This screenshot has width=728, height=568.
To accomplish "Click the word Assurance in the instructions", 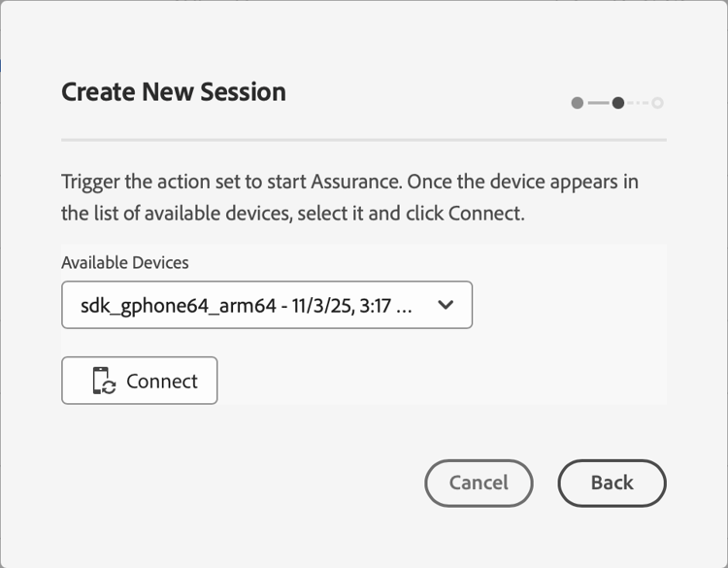I will point(355,182).
